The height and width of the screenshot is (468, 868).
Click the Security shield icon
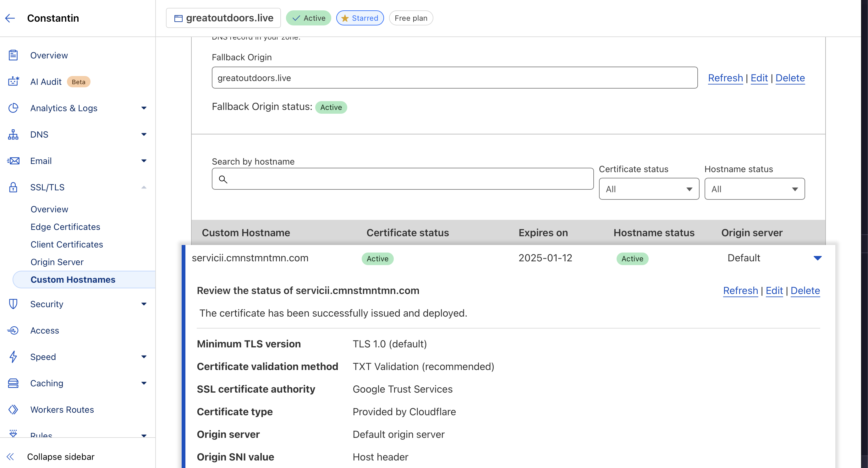click(13, 304)
